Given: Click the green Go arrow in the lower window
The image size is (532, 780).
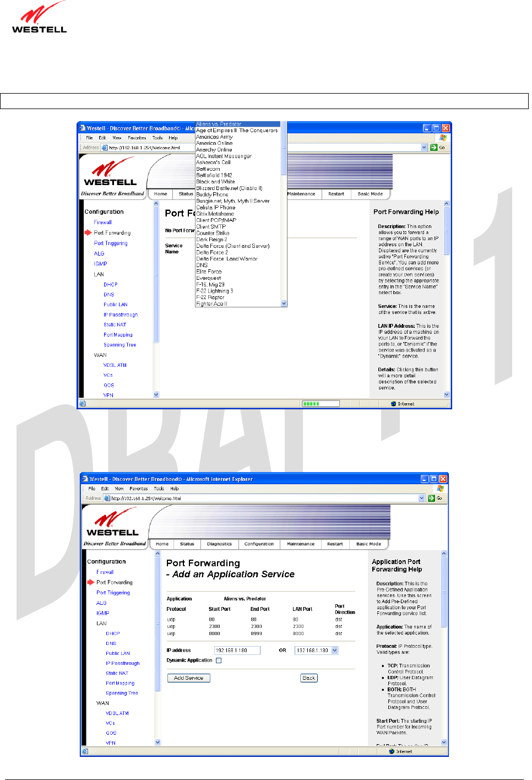Looking at the screenshot, I should coord(432,498).
